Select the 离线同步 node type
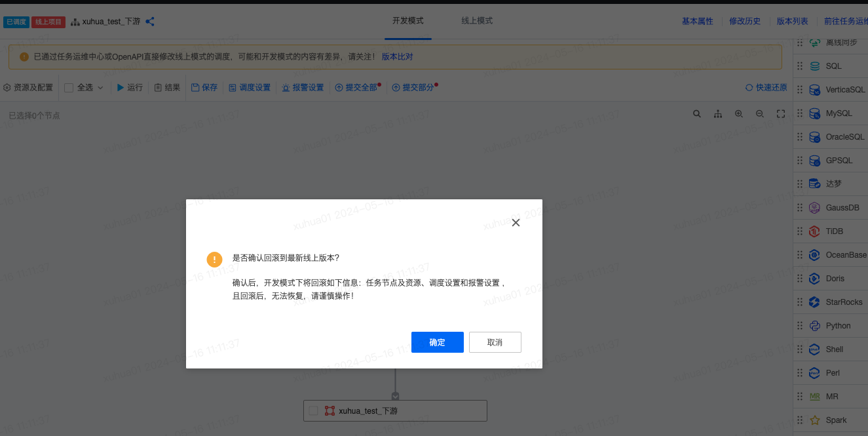 click(x=831, y=43)
